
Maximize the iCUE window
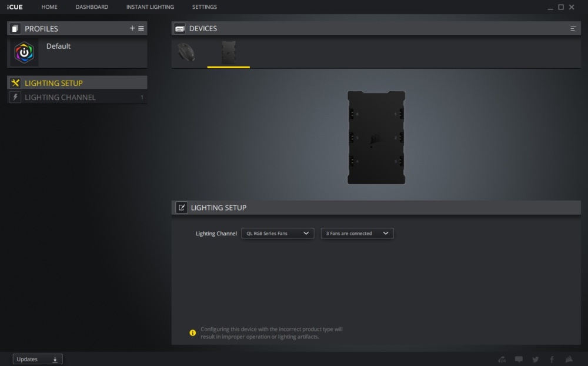pos(561,7)
